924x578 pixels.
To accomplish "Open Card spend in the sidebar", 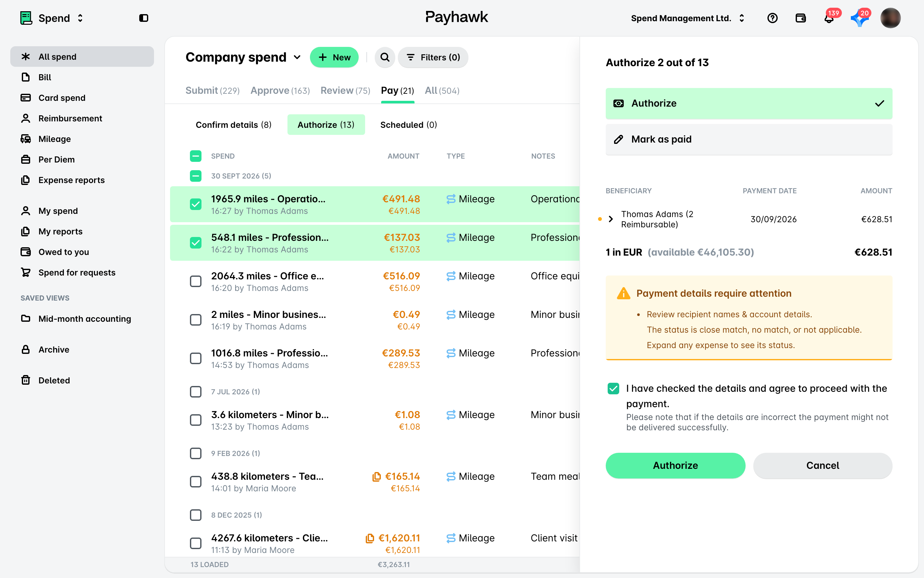I will [82, 98].
